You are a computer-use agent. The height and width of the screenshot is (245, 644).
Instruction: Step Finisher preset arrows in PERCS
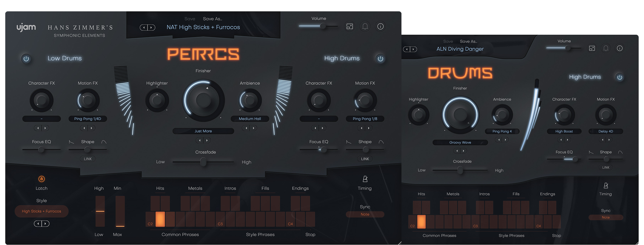pyautogui.click(x=203, y=141)
